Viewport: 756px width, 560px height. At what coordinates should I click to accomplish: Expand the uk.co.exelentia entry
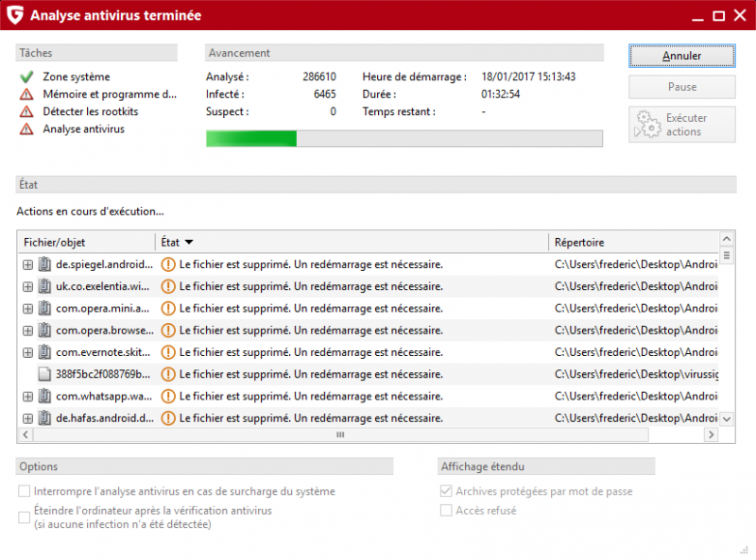(28, 287)
